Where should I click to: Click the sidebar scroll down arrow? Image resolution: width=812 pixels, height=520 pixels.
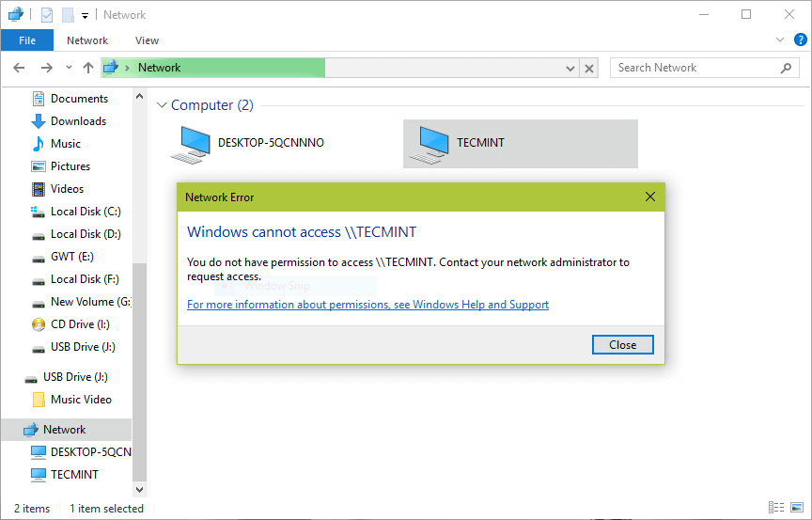coord(139,489)
